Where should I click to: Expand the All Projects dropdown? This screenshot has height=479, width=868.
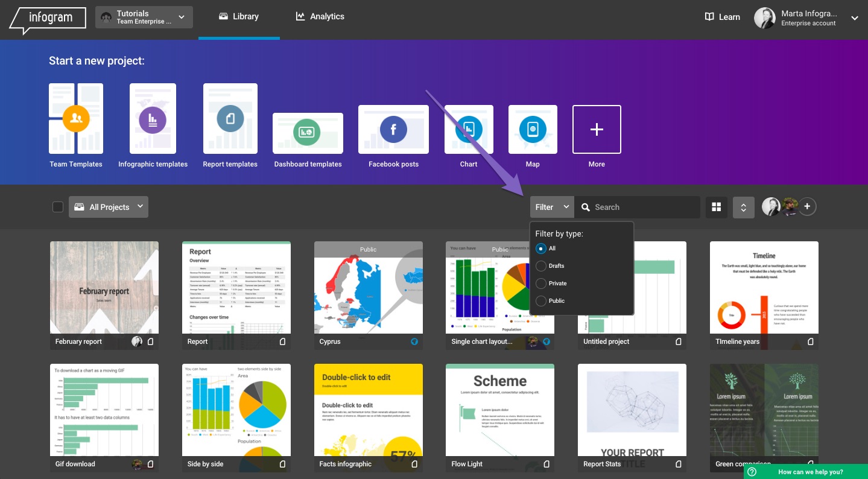tap(109, 207)
